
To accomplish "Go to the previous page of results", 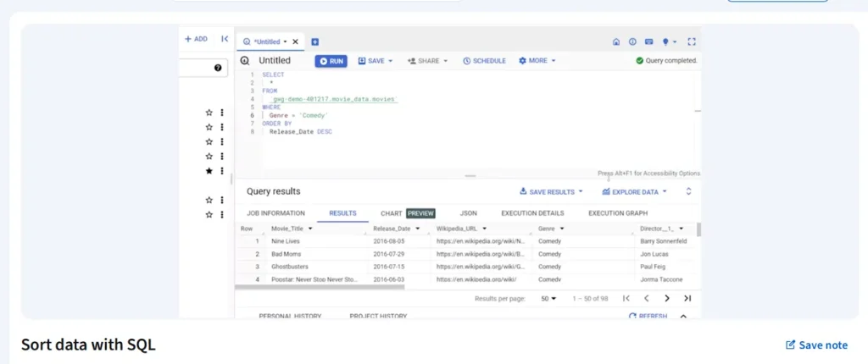I will [646, 298].
